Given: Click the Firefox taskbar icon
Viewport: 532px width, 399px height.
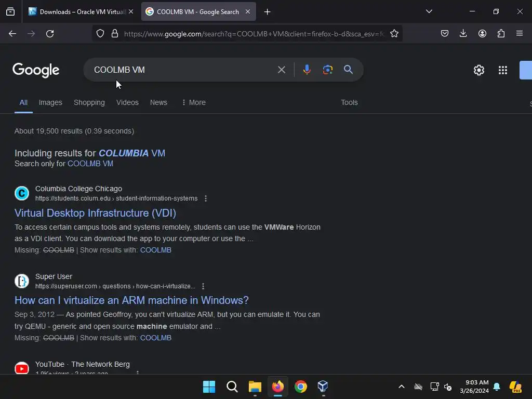Looking at the screenshot, I should pos(278,387).
